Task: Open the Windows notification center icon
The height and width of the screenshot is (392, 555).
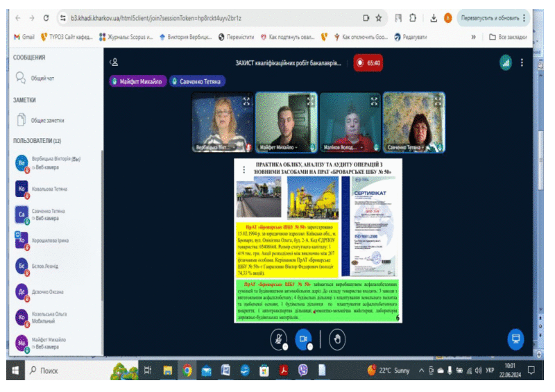Action: pos(531,370)
